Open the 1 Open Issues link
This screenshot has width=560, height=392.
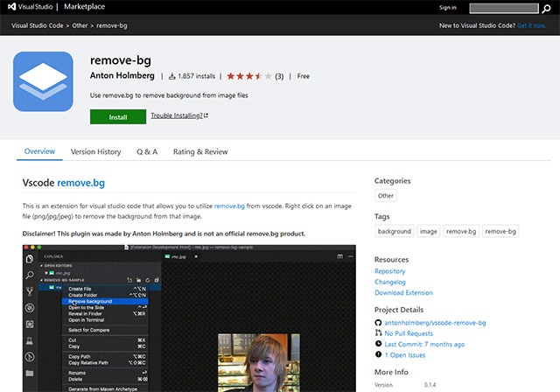point(405,355)
